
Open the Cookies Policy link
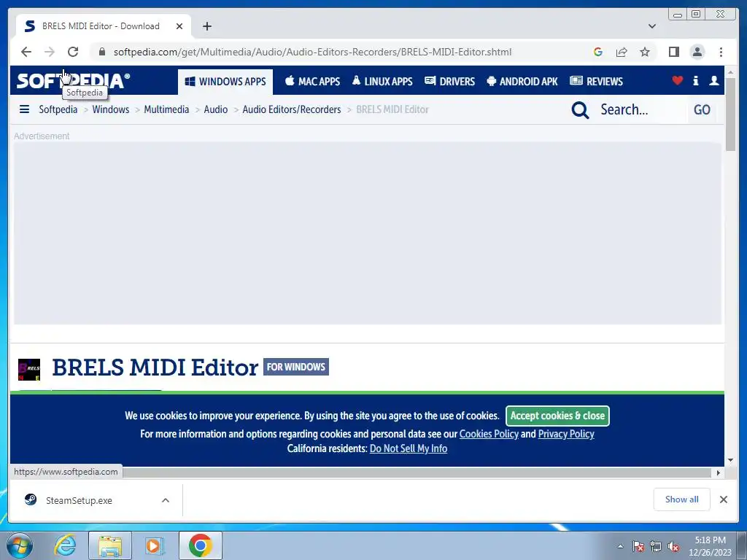coord(489,434)
